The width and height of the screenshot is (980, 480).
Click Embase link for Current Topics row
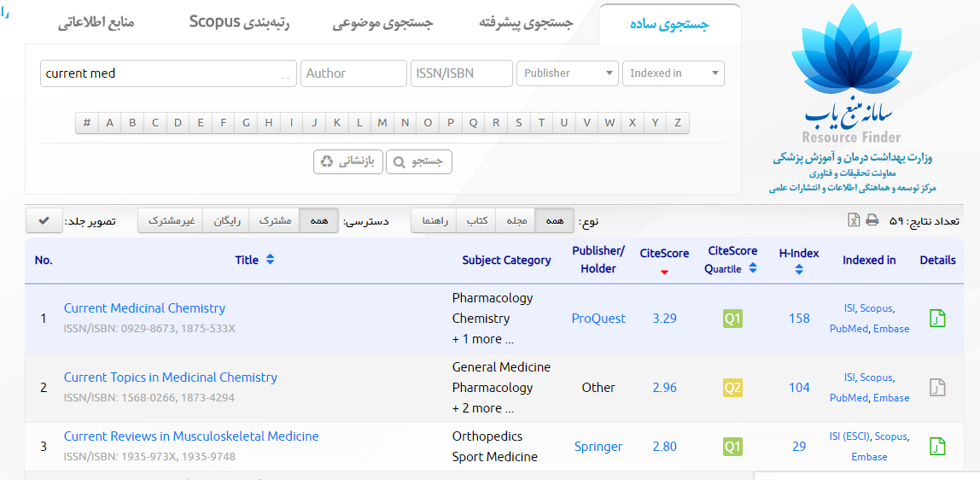tap(891, 397)
